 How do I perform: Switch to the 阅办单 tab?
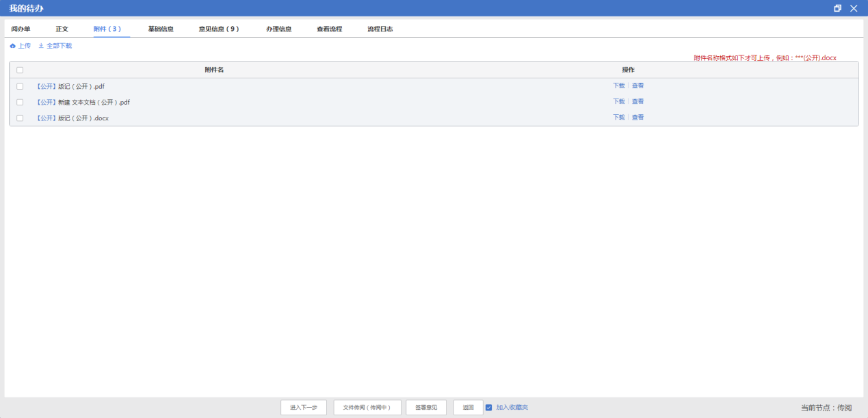point(21,29)
